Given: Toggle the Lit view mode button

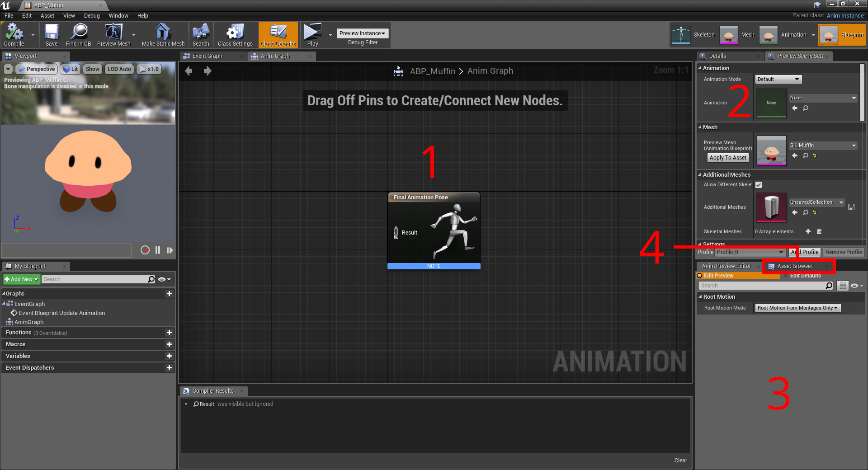Looking at the screenshot, I should (x=71, y=69).
